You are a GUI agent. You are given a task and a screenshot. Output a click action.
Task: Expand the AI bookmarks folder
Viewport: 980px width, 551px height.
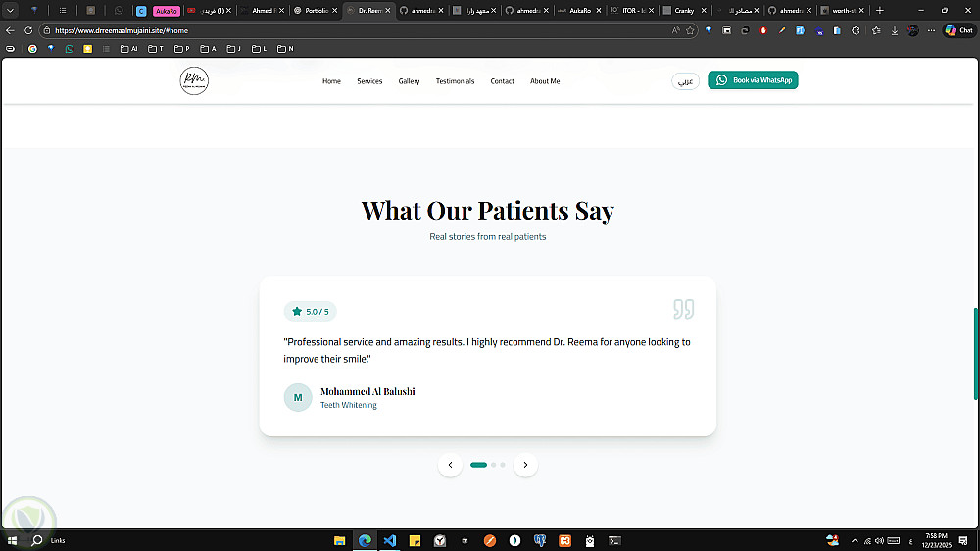pyautogui.click(x=128, y=49)
